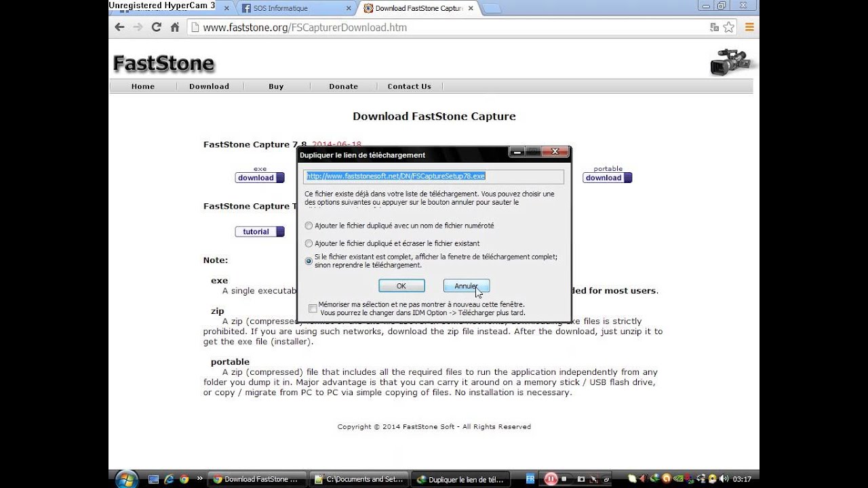This screenshot has width=868, height=488.
Task: Open Home in FastStone navigation
Action: [x=143, y=86]
